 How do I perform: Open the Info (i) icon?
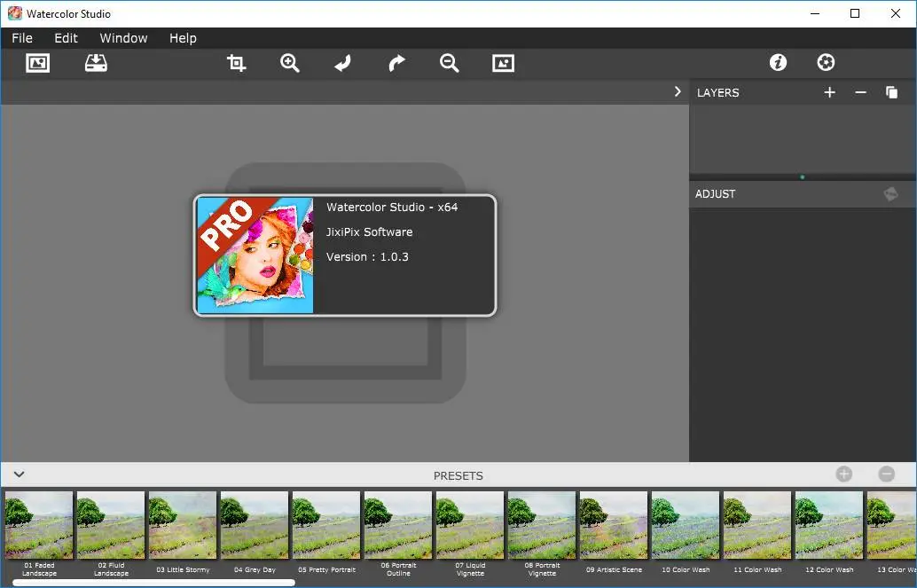(x=778, y=62)
